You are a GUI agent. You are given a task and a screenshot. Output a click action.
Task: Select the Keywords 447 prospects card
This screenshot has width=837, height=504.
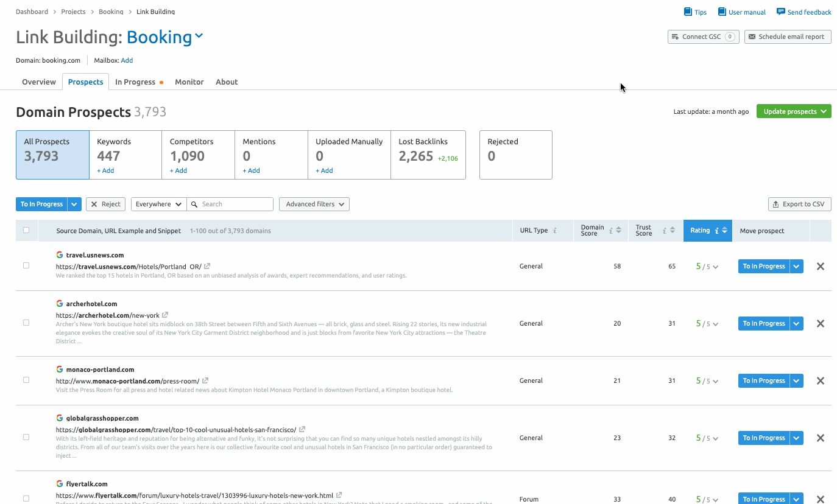pyautogui.click(x=125, y=155)
